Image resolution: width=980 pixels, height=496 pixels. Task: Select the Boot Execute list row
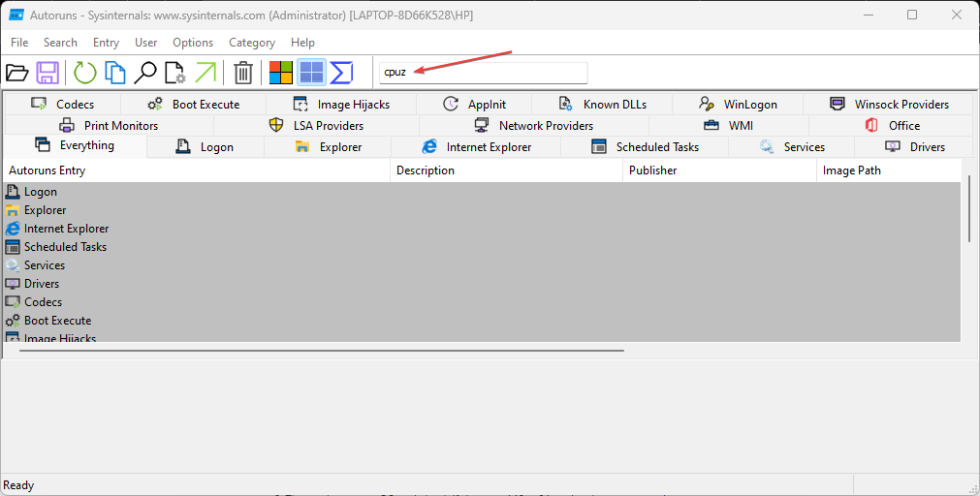482,321
